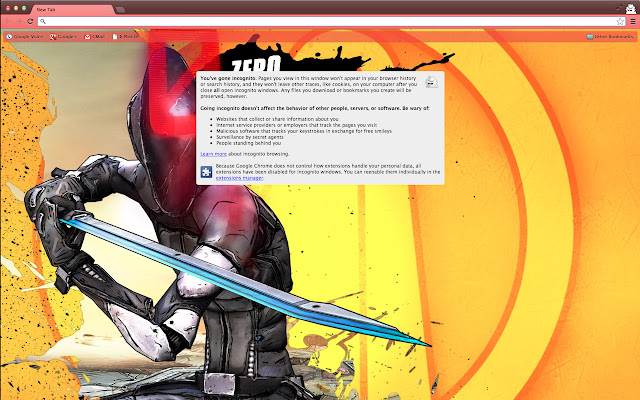Viewport: 640px width, 400px height.
Task: Go forward with the forward arrow
Action: tap(19, 21)
